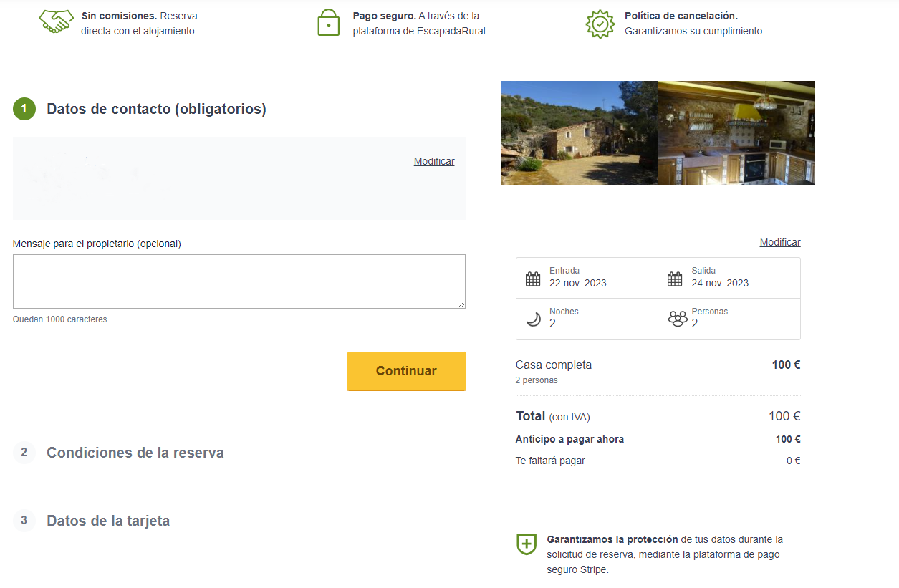The height and width of the screenshot is (588, 899).
Task: Select the Entrada date 22 nov. 2023 field
Action: tap(587, 278)
